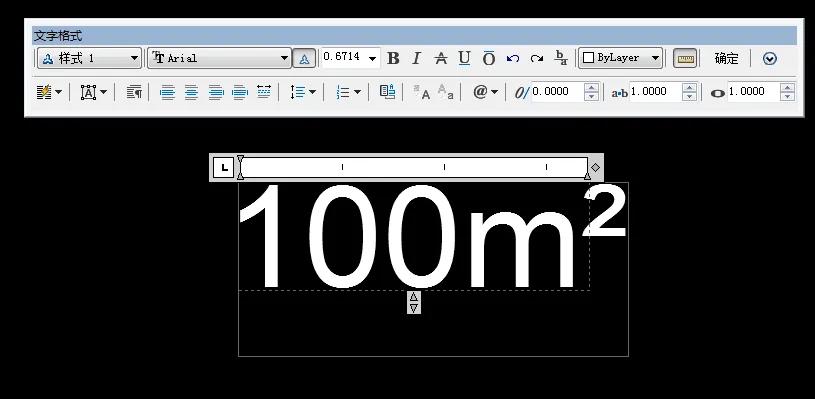815x399 pixels.
Task: Toggle overline formatting
Action: click(489, 59)
